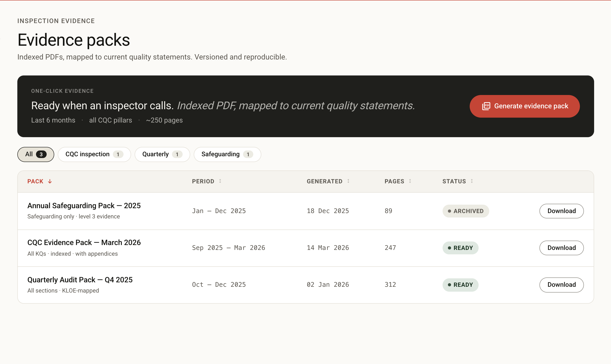Click the PERIOD column header

click(203, 181)
